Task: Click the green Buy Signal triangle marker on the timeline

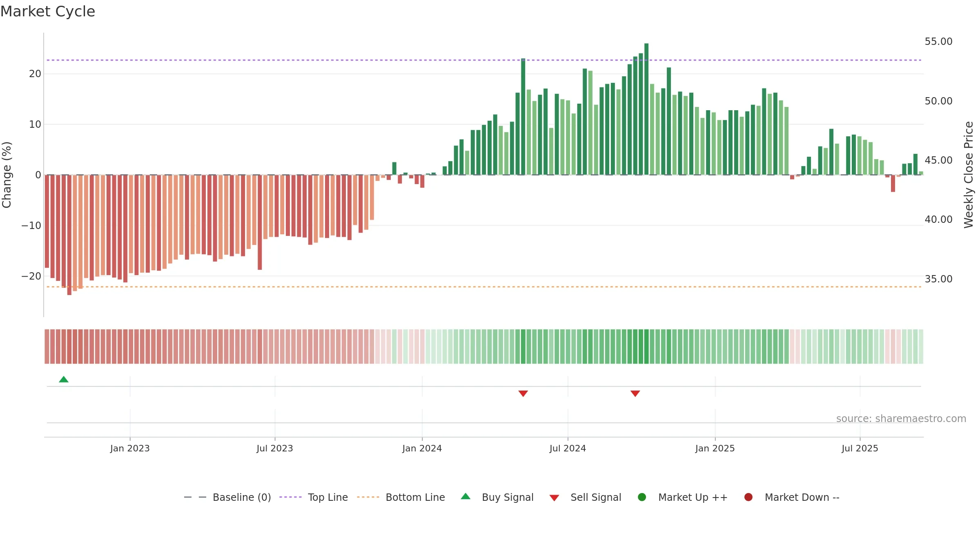Action: coord(64,379)
